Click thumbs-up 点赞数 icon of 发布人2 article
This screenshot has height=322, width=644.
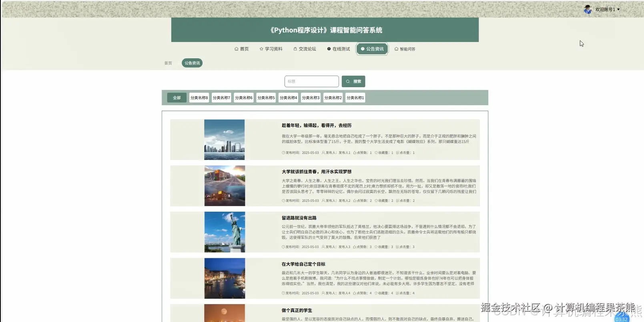point(355,200)
